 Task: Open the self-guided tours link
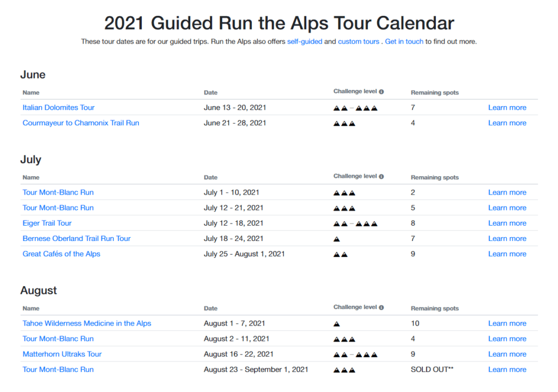click(x=305, y=41)
